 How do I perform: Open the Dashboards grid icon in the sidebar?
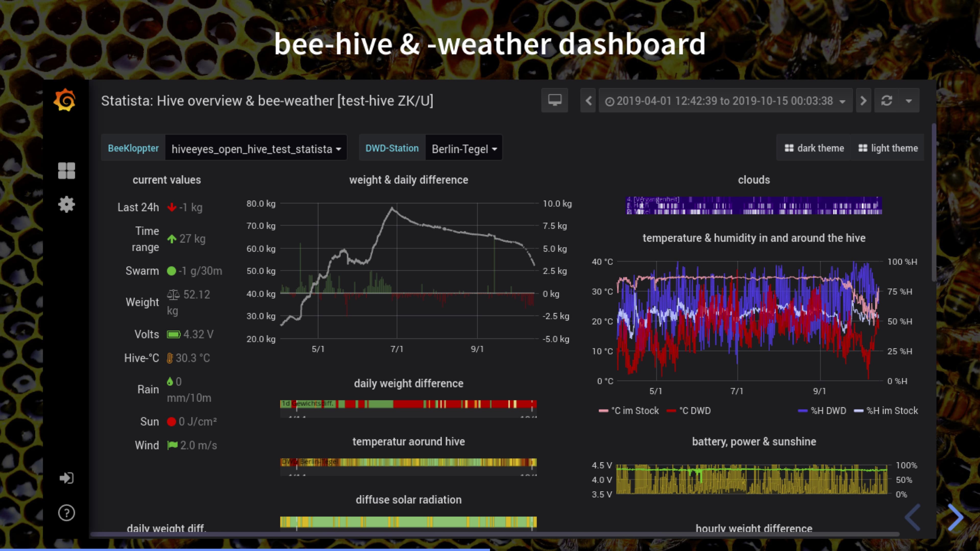(67, 170)
